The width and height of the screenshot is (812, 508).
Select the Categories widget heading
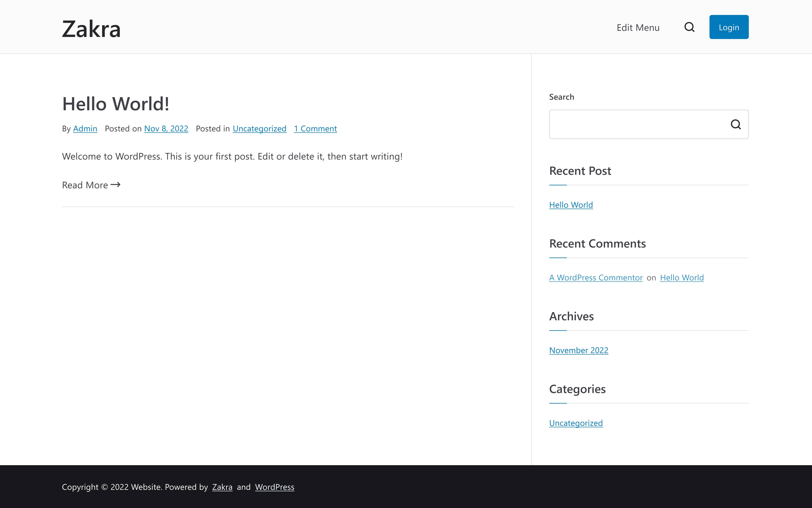point(577,389)
